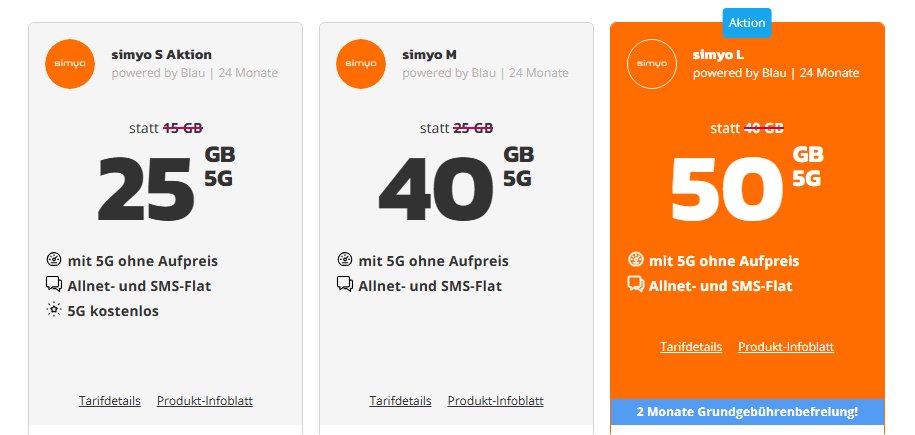Click the chat bubble icon in simyo L card

pos(634,286)
